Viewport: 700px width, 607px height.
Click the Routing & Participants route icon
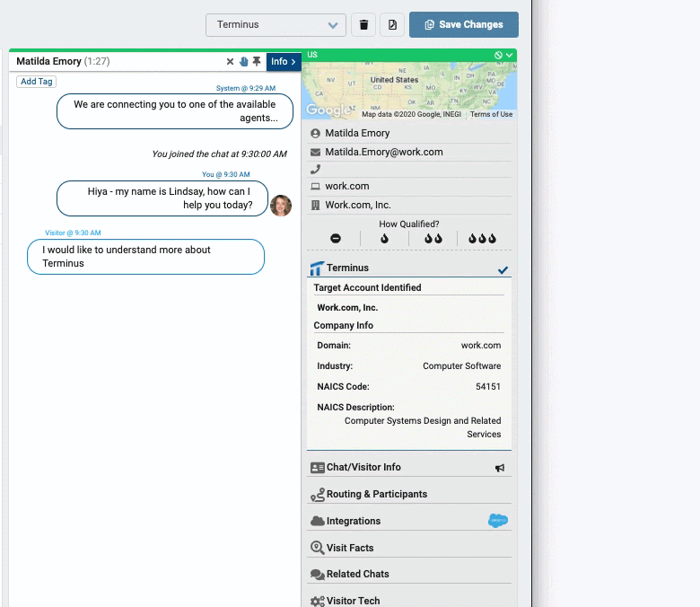(x=317, y=495)
